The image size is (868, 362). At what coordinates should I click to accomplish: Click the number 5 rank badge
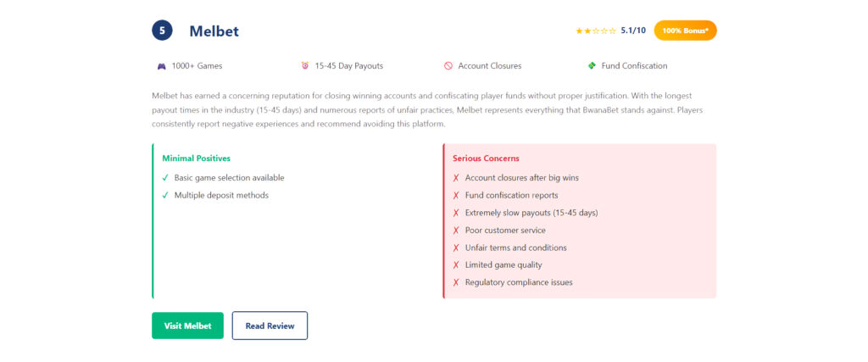click(162, 31)
